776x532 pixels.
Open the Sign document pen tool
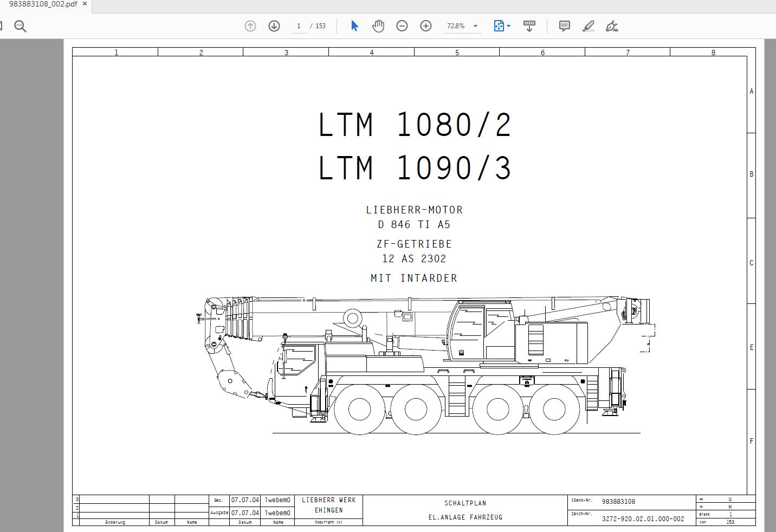pos(612,26)
